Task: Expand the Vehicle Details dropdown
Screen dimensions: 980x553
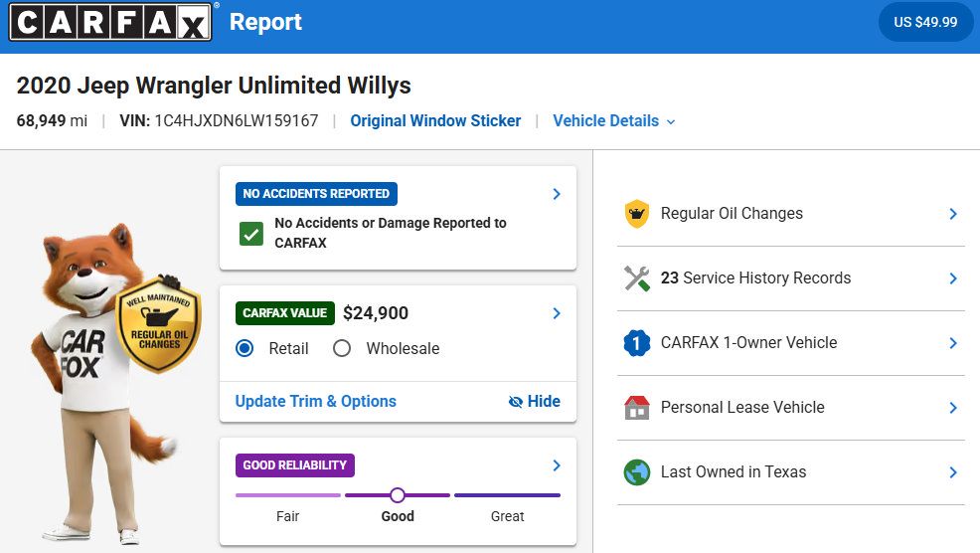Action: point(614,120)
